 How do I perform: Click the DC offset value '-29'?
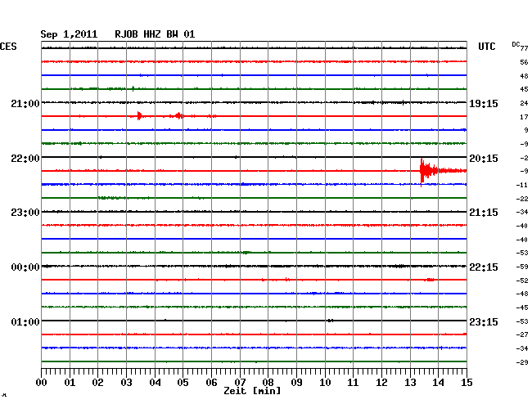point(522,362)
